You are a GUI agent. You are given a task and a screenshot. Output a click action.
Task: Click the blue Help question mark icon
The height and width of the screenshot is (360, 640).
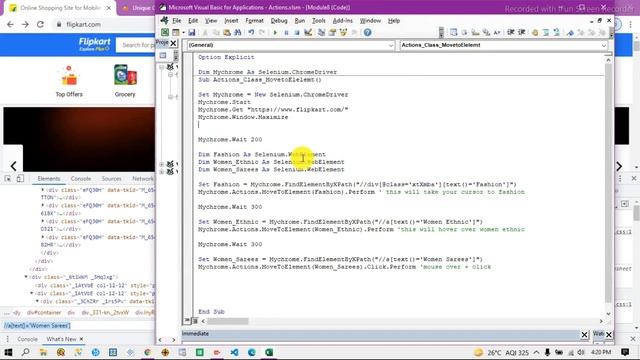(367, 33)
